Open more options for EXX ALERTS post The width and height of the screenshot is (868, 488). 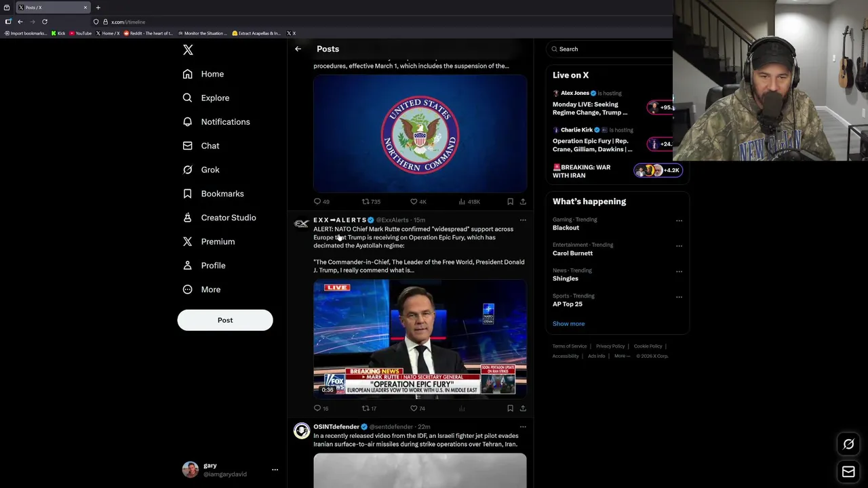coord(523,220)
